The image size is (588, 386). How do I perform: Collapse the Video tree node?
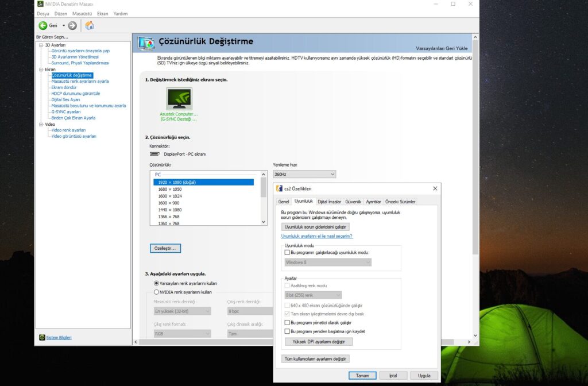40,124
